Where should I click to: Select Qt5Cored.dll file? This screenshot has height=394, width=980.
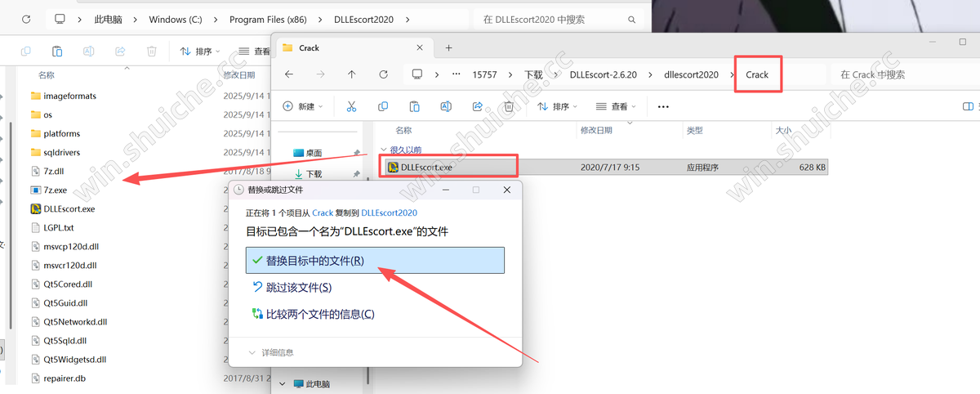(x=67, y=284)
